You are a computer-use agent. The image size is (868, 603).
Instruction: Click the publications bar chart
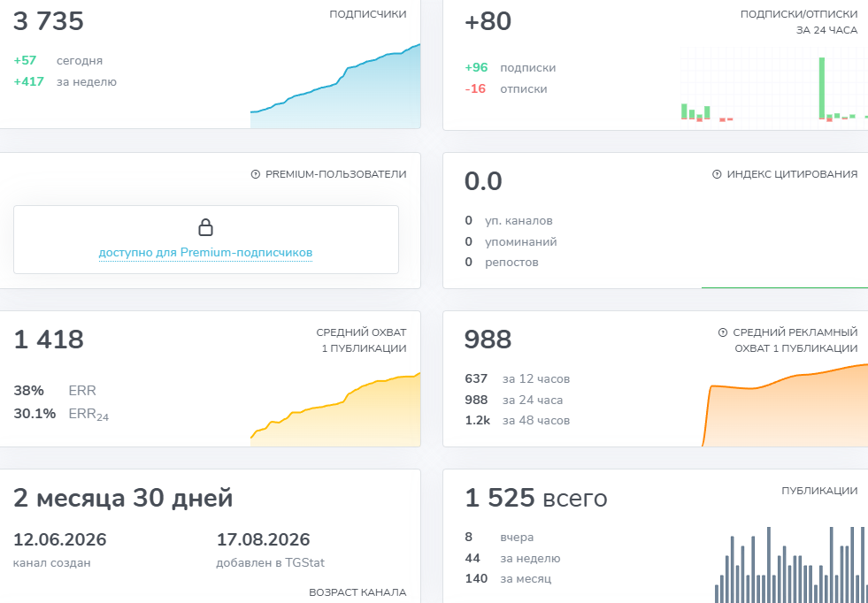tap(791, 565)
